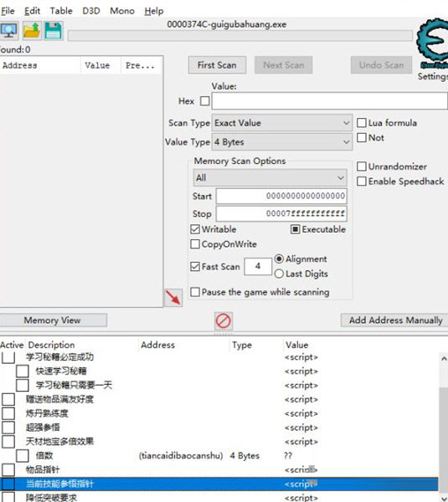This screenshot has width=448, height=502.
Task: Uncheck the Fast Scan checkbox
Action: [x=195, y=266]
